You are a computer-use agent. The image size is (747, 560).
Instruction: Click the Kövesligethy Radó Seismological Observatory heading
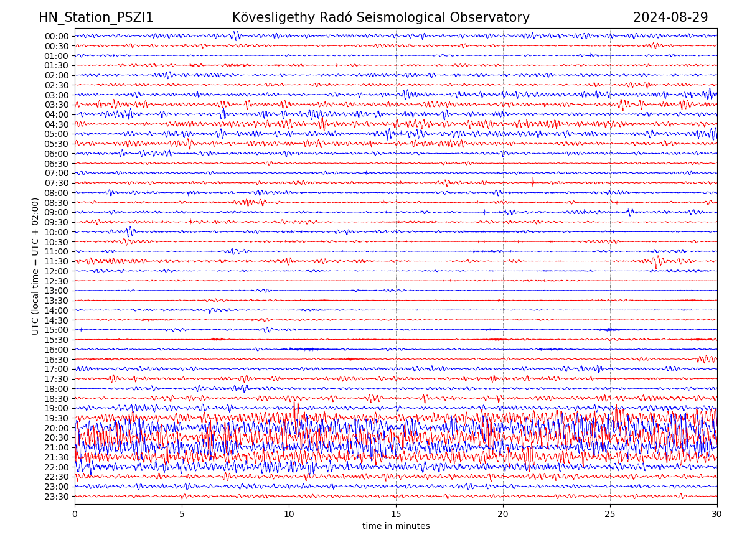pyautogui.click(x=380, y=18)
